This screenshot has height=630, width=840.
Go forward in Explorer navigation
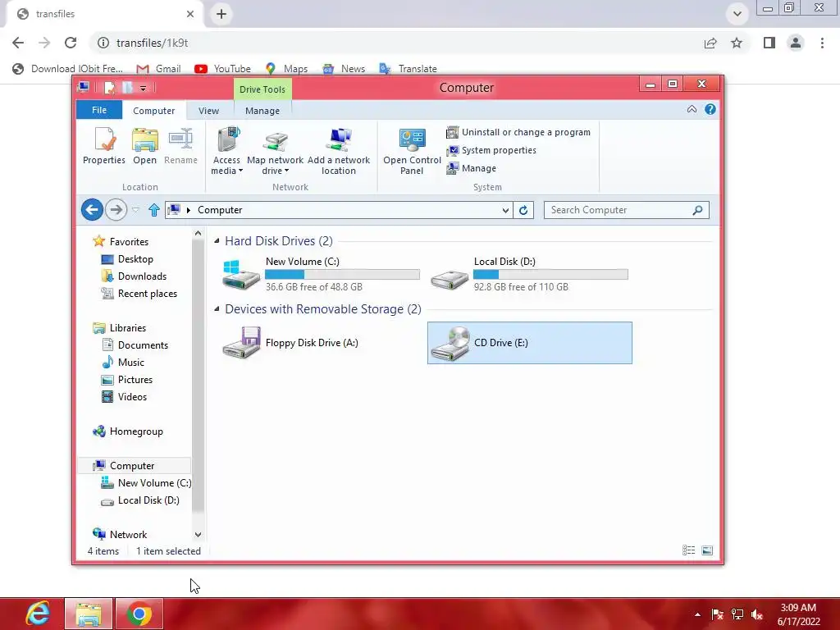(116, 209)
